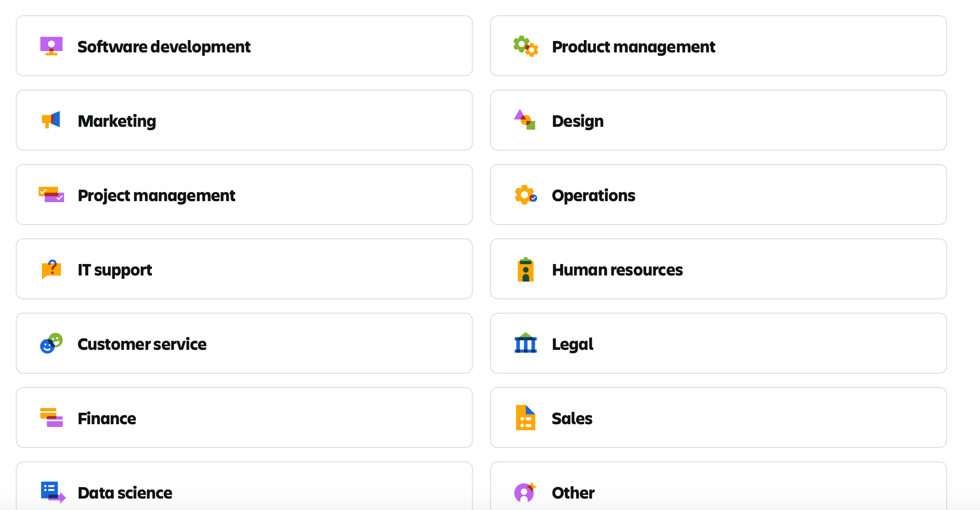Click the Software development monitor icon
Screen dimensions: 980x510
click(x=51, y=46)
